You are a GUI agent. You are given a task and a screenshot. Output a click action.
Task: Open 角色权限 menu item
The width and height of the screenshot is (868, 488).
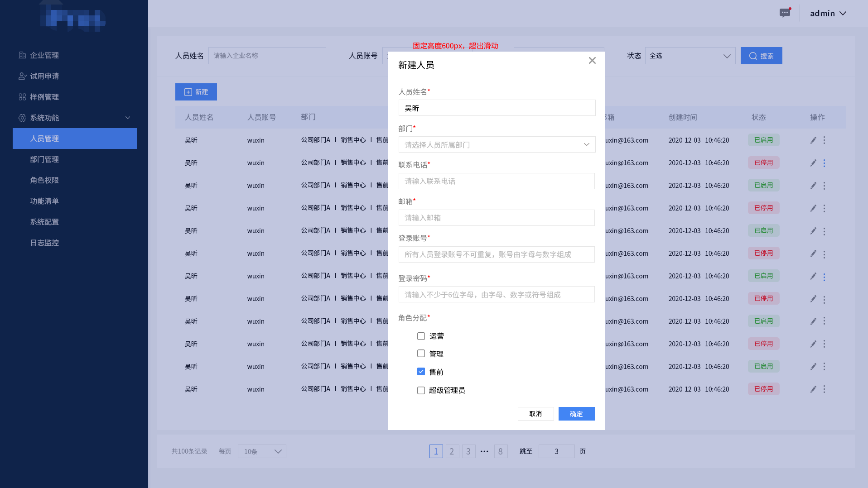click(x=44, y=180)
